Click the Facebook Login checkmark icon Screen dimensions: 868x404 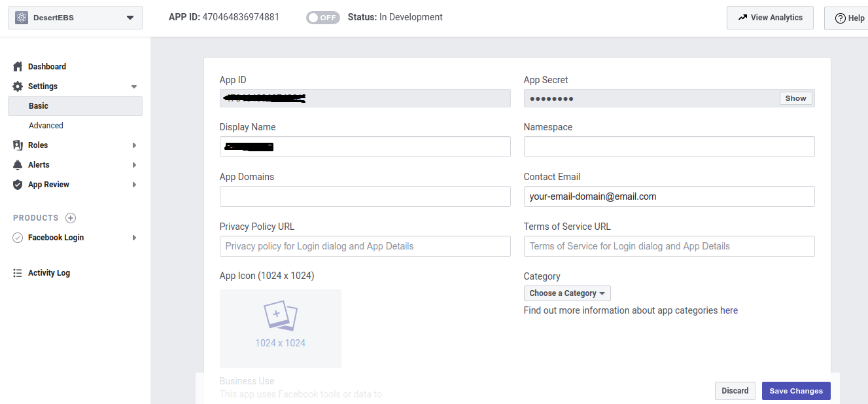point(18,238)
